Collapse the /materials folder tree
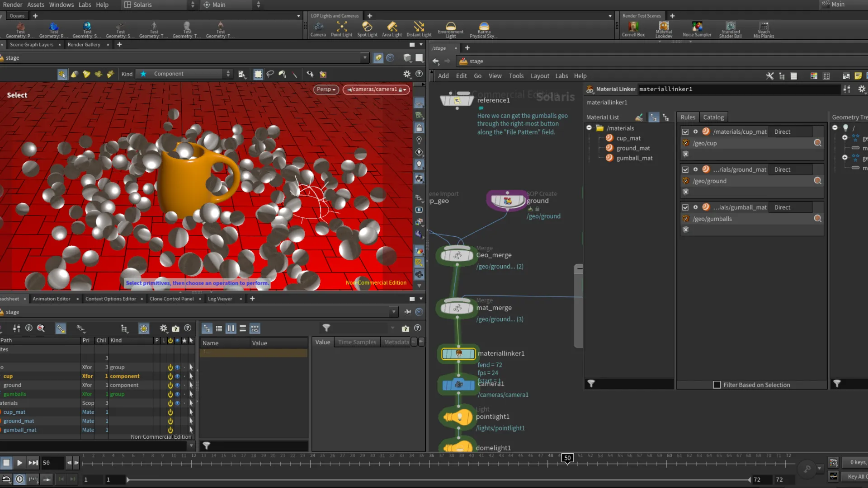The image size is (868, 488). pyautogui.click(x=589, y=128)
